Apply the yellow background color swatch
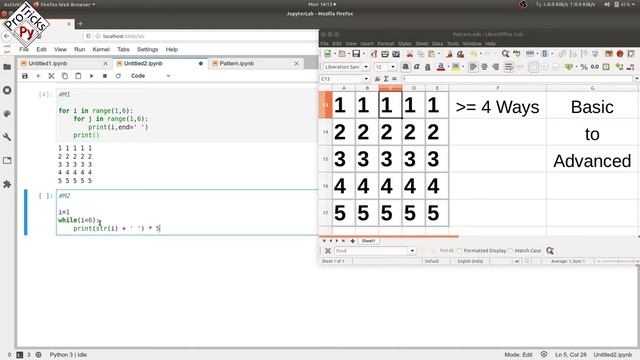The image size is (640, 360). [456, 67]
